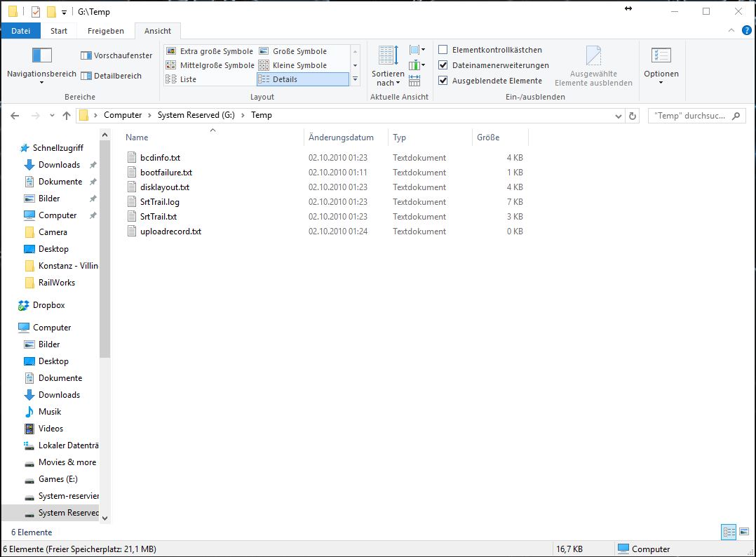Select the SrtTrail.txt file
This screenshot has width=756, height=557.
pos(158,217)
